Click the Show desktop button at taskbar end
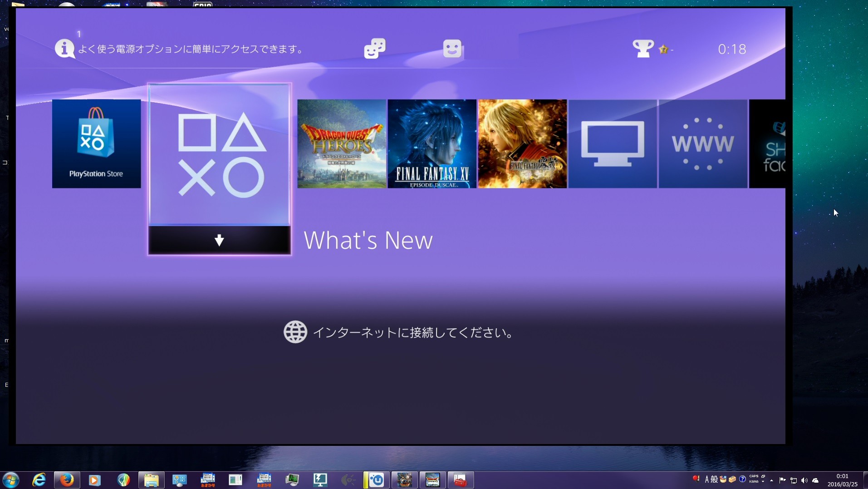This screenshot has width=868, height=489. pos(865,480)
